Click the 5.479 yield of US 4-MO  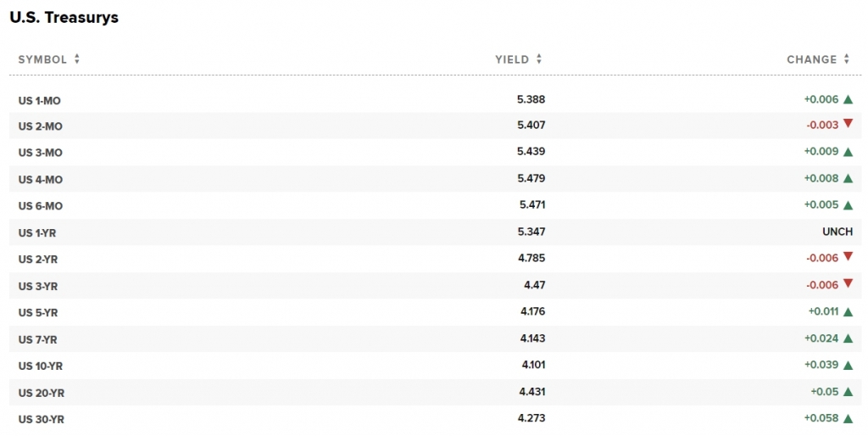pyautogui.click(x=531, y=179)
